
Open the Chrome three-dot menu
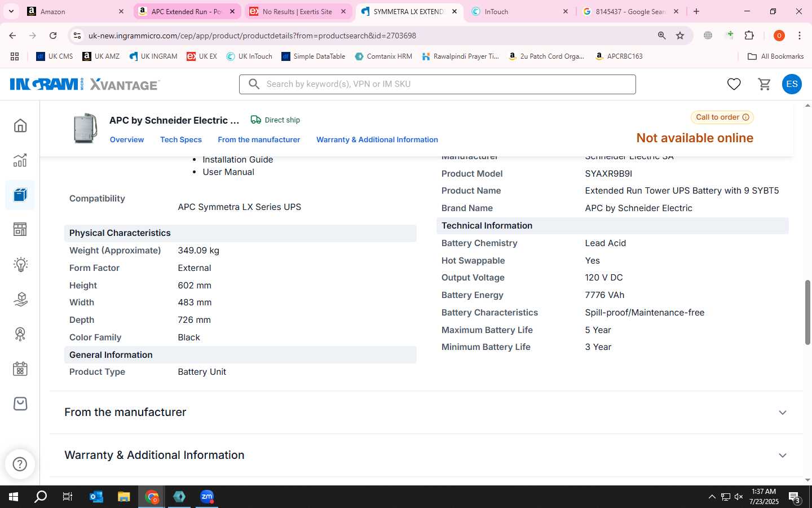[800, 36]
